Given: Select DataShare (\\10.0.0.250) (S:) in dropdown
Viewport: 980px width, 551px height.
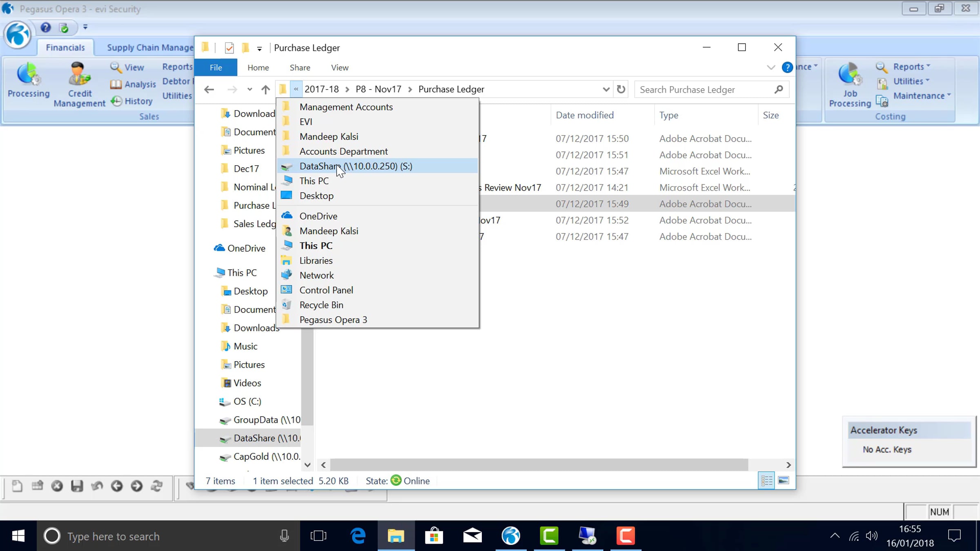Looking at the screenshot, I should (377, 166).
